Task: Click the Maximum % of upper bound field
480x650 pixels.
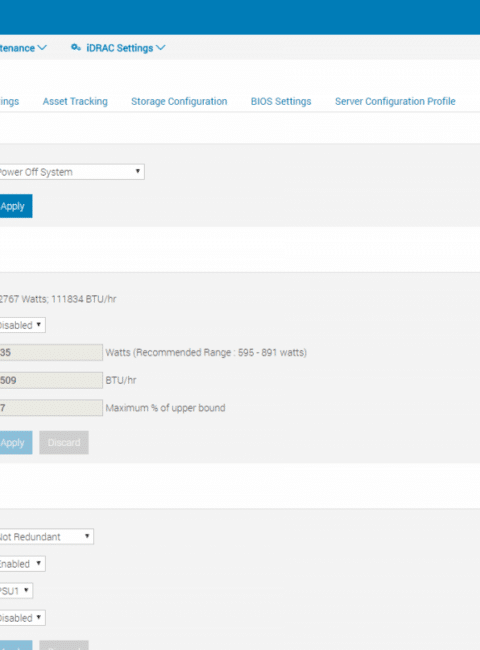Action: click(x=51, y=407)
